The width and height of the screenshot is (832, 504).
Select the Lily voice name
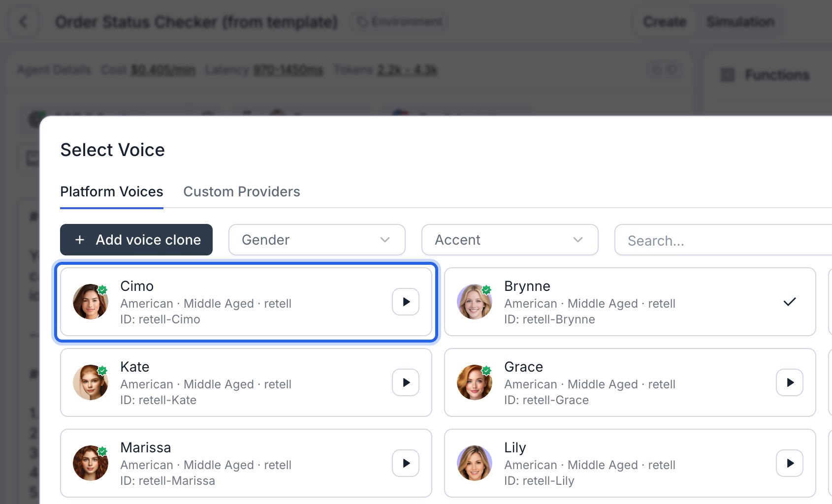515,447
